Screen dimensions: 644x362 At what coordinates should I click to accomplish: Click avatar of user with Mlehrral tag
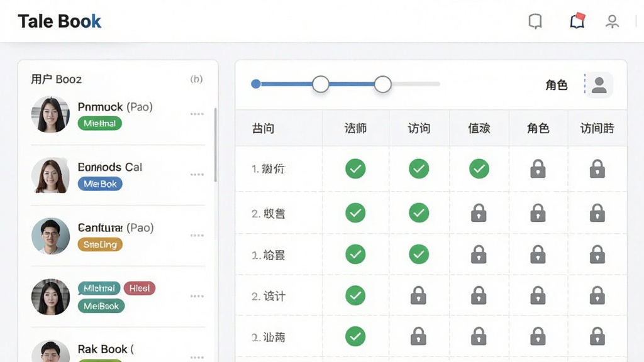point(50,297)
